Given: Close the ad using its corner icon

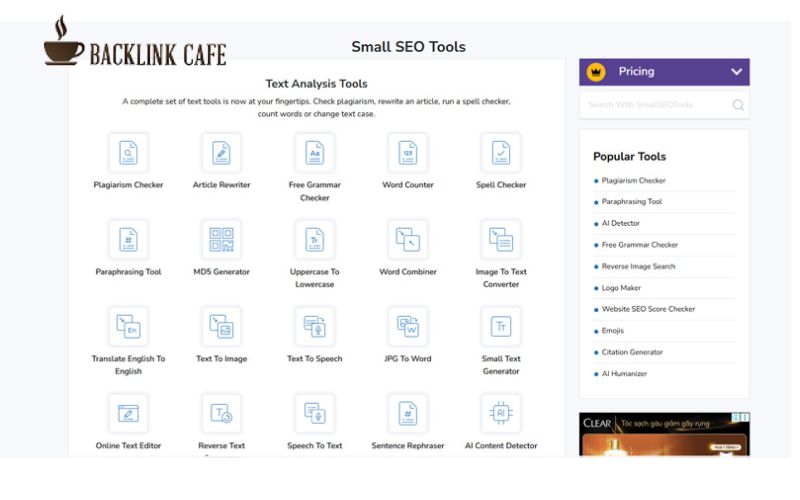Looking at the screenshot, I should 745,417.
